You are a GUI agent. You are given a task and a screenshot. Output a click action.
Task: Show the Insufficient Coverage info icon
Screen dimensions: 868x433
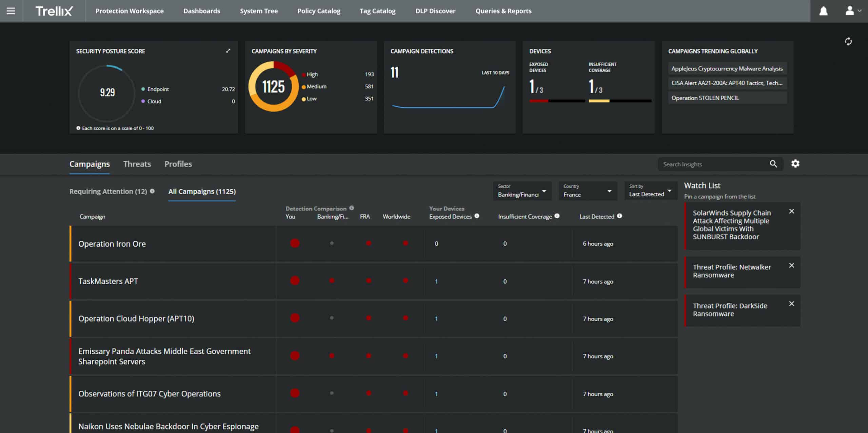(557, 216)
